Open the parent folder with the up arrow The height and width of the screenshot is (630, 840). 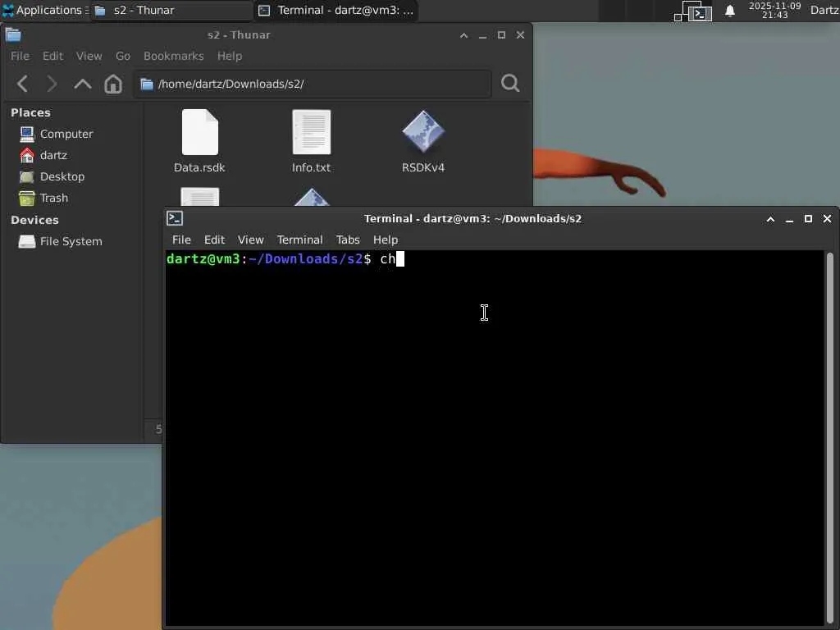point(83,84)
